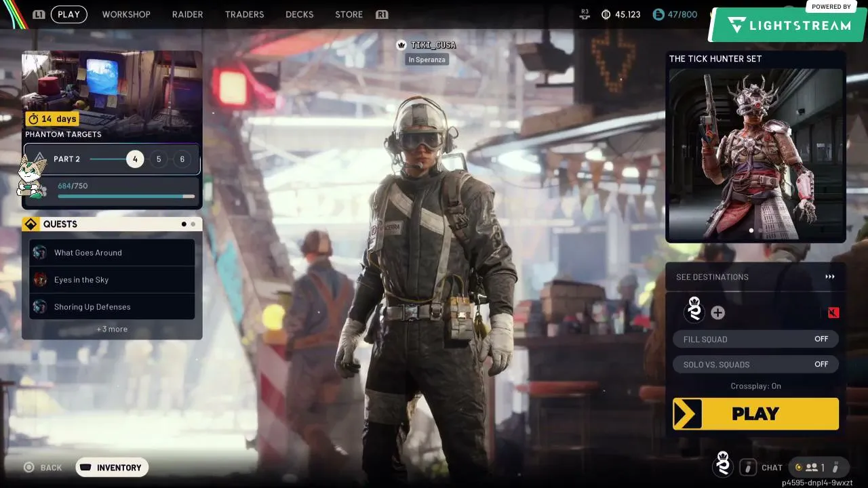The width and height of the screenshot is (868, 488).
Task: Start matchmaking with the yellow PLAY button
Action: [x=755, y=413]
